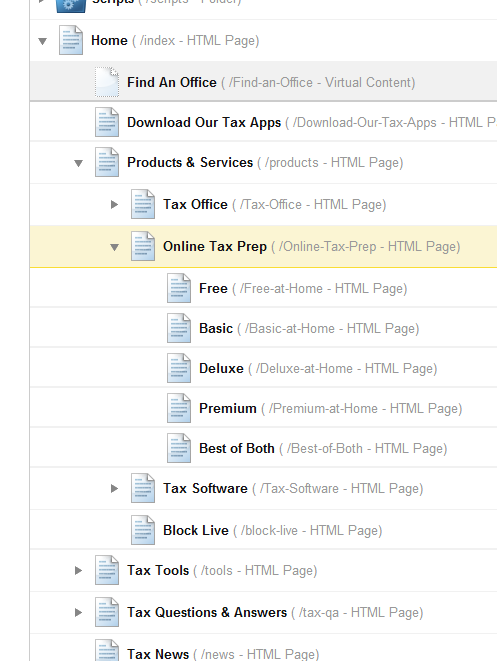
Task: Click the Tax Tools page icon
Action: point(107,570)
